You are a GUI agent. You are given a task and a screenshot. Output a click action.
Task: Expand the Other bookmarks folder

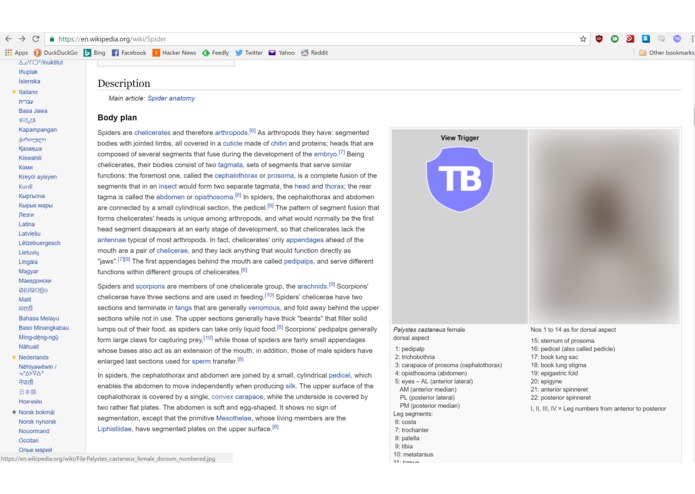pos(666,53)
